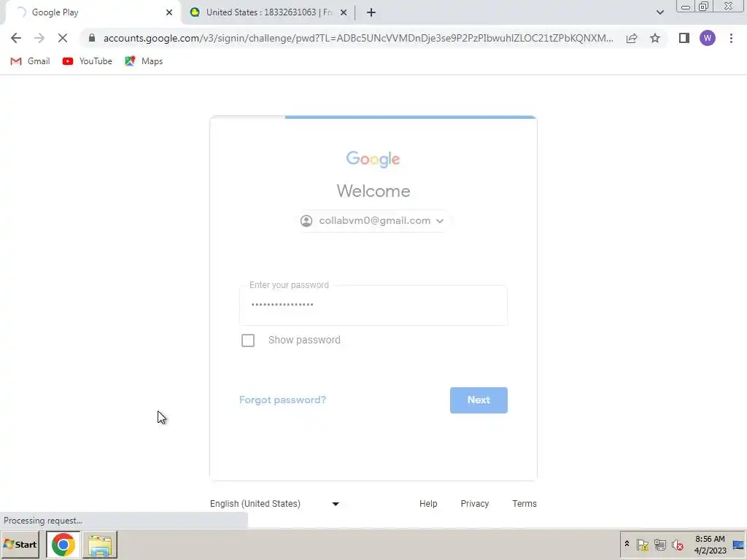Open the Terms footer link
This screenshot has width=747, height=560.
[x=525, y=503]
